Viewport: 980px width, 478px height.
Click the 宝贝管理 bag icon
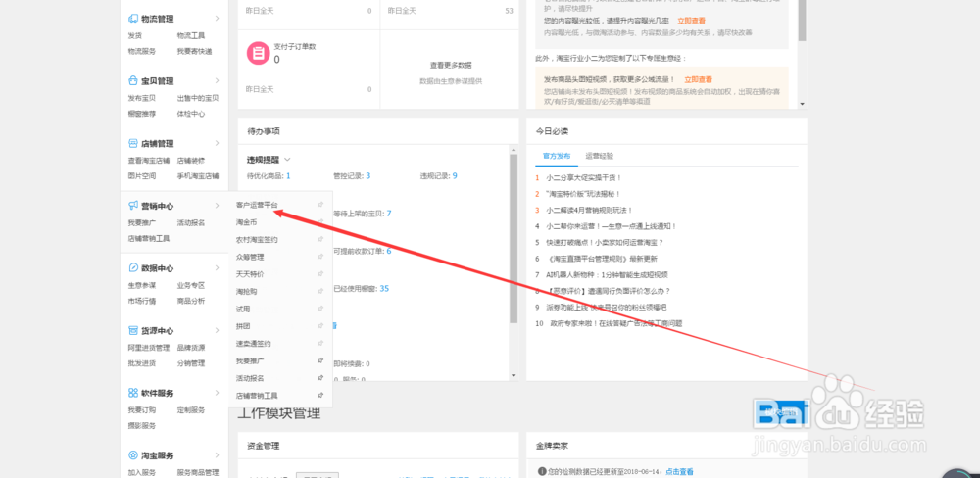pos(133,81)
